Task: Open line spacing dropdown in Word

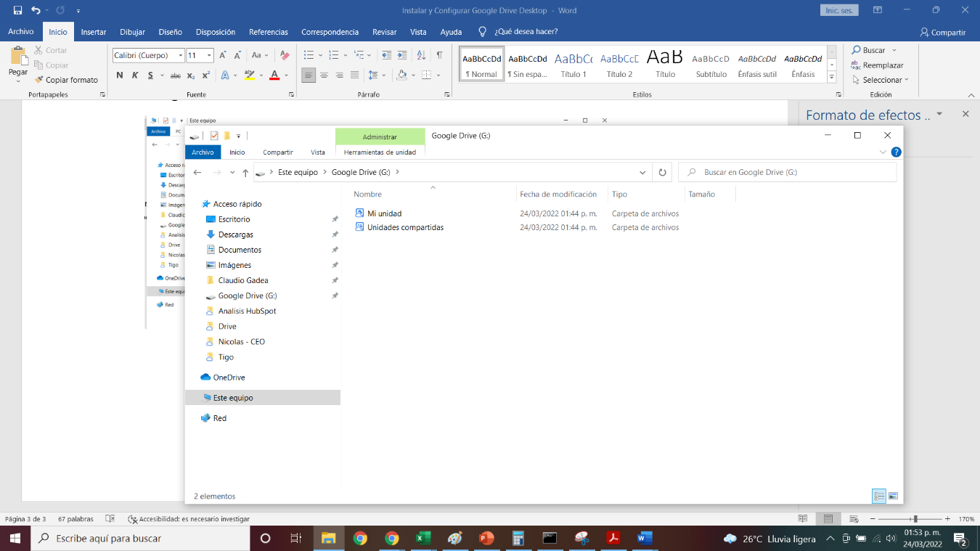Action: click(376, 75)
